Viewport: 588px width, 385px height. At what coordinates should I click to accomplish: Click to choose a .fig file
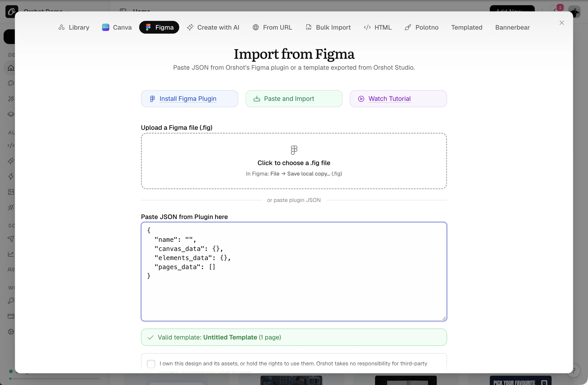click(294, 161)
